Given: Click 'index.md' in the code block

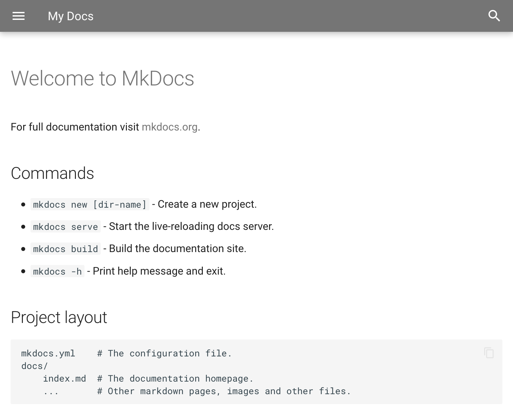Looking at the screenshot, I should 65,379.
